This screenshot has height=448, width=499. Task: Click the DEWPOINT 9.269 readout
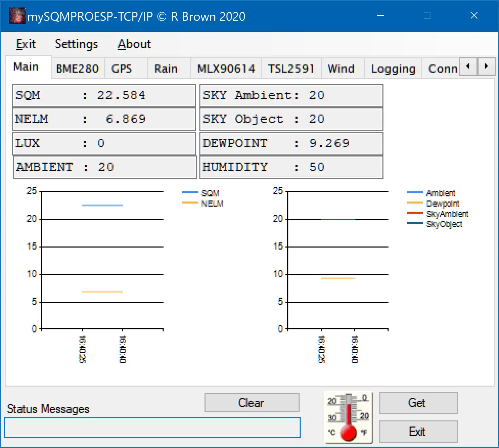click(291, 143)
